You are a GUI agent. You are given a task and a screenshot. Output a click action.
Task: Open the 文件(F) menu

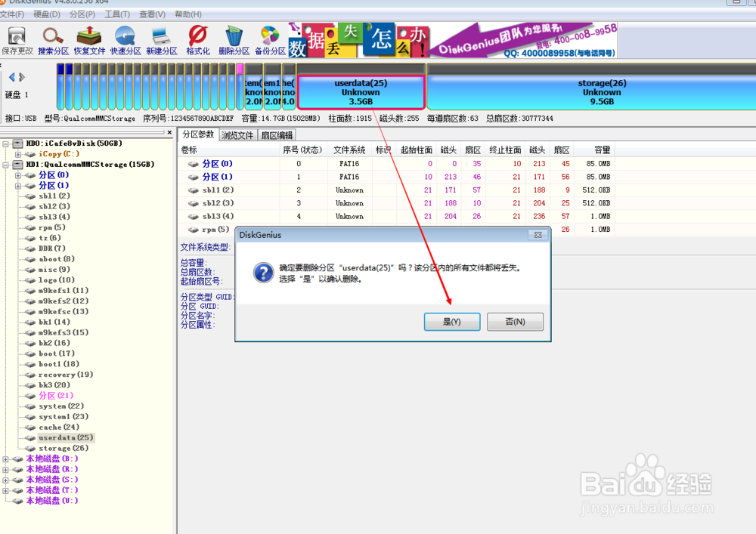(12, 14)
